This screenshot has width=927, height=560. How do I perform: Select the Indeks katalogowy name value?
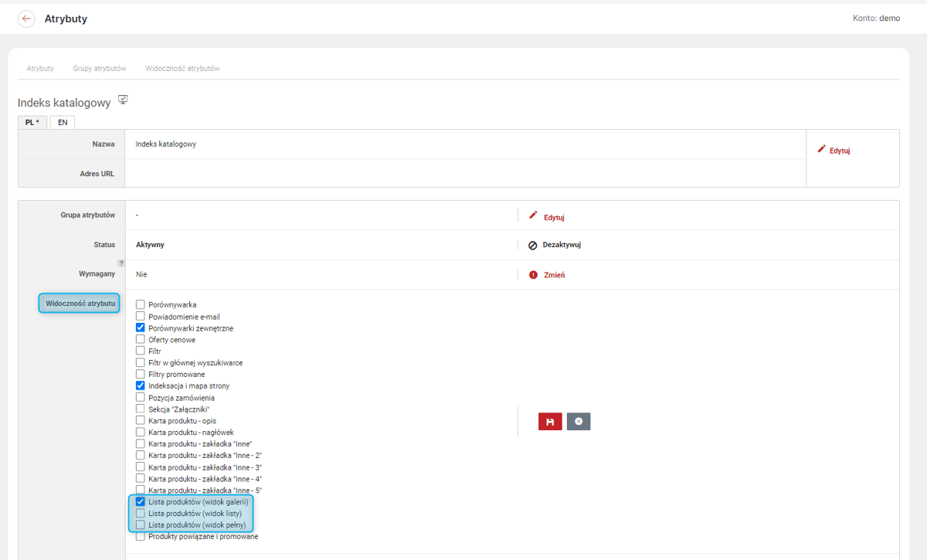[x=165, y=144]
